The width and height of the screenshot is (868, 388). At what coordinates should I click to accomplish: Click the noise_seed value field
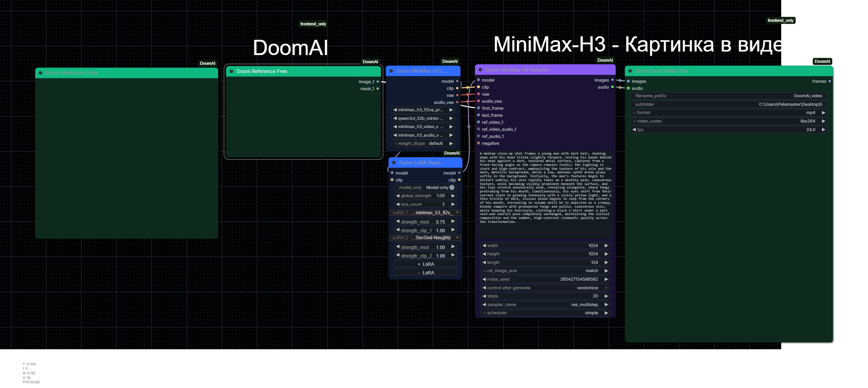[545, 279]
